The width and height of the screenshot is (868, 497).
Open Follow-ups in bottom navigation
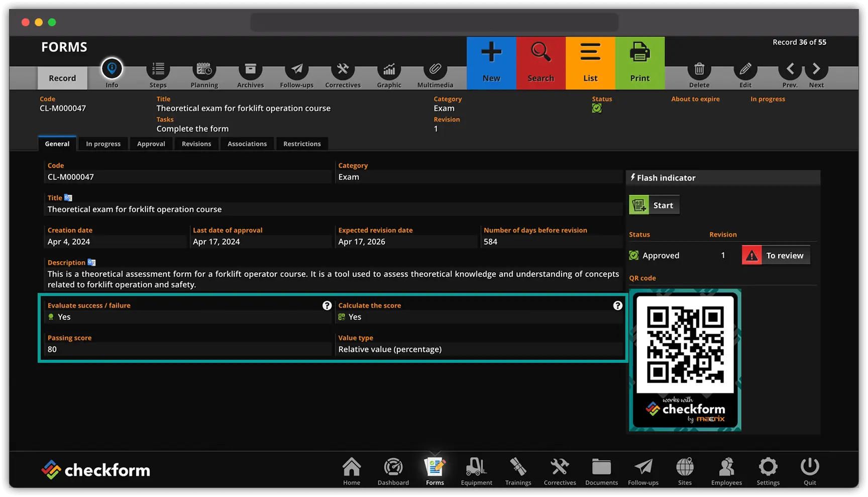[643, 471]
